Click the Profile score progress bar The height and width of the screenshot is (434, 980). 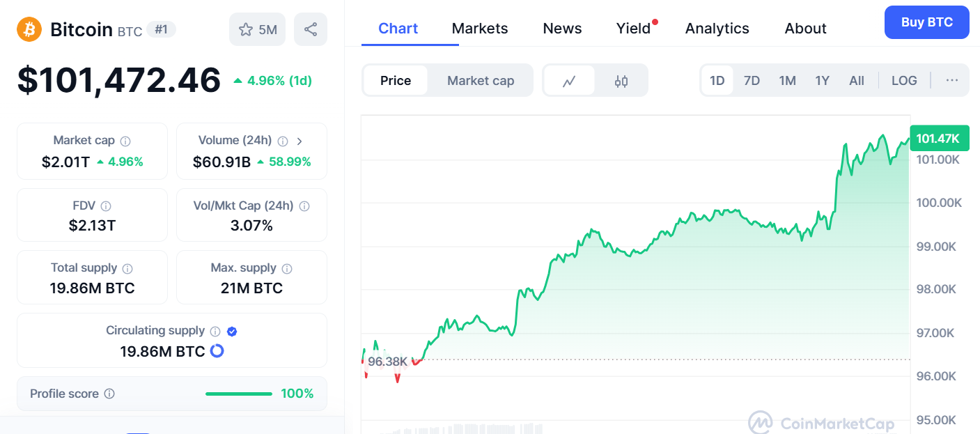click(238, 394)
